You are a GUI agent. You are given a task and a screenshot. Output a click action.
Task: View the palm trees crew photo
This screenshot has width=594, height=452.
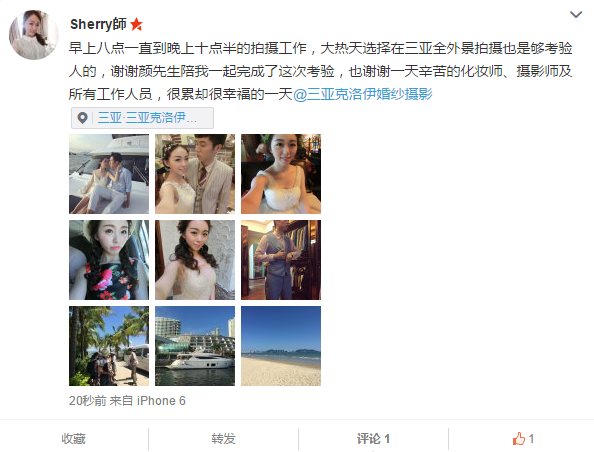[109, 346]
